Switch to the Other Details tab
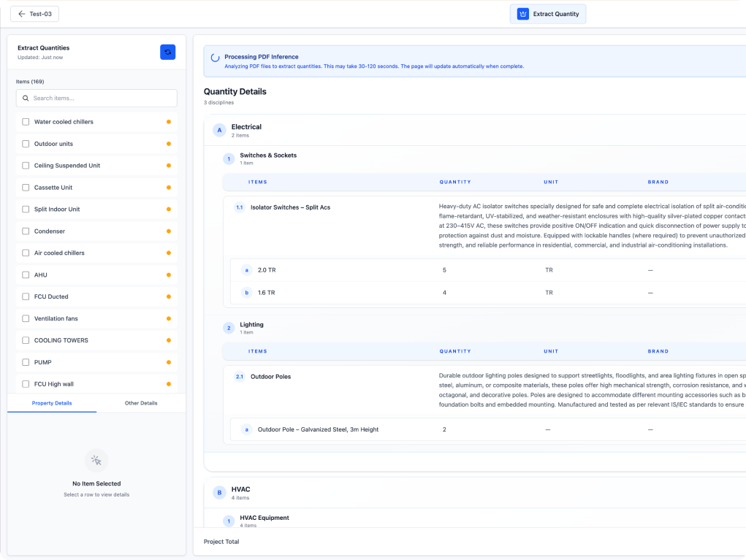 [x=141, y=403]
